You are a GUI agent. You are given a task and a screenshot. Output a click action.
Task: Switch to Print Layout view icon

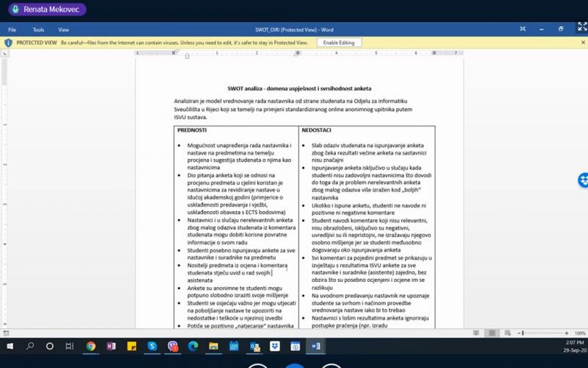click(x=492, y=333)
